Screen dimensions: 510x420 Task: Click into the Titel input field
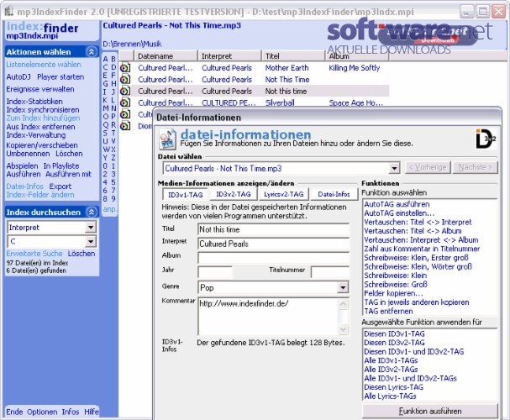273,229
